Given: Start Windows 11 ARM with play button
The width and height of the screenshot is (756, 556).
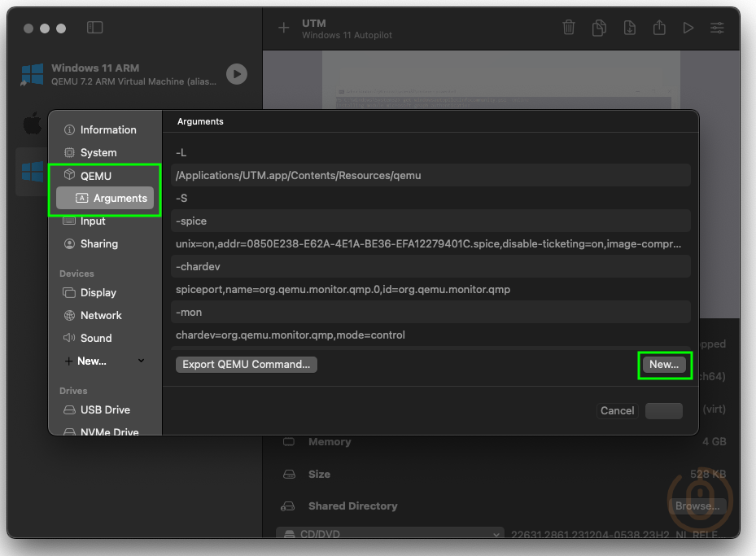Looking at the screenshot, I should 236,74.
